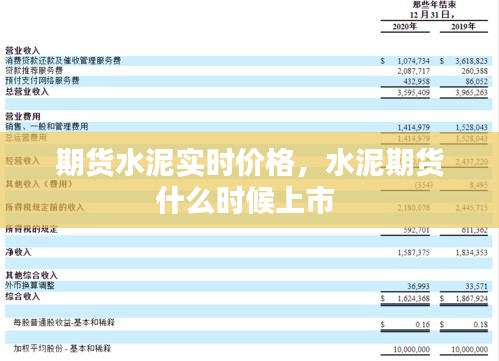
Task: Click the 2019 total revenue value 3,965,263
Action: pos(471,92)
